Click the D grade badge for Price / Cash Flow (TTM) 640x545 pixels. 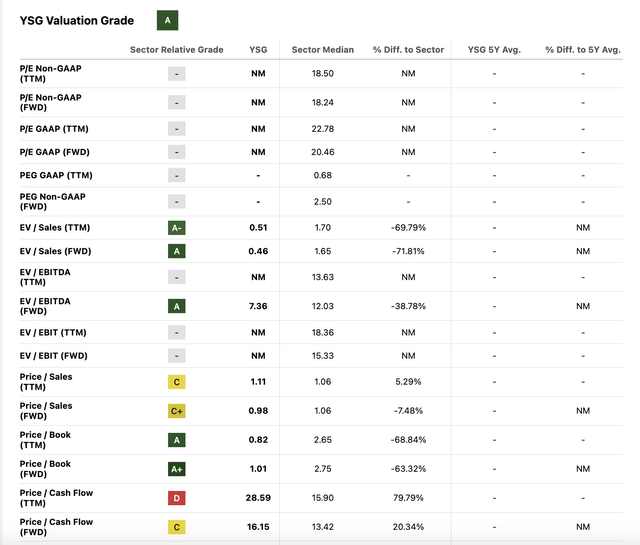click(x=177, y=498)
